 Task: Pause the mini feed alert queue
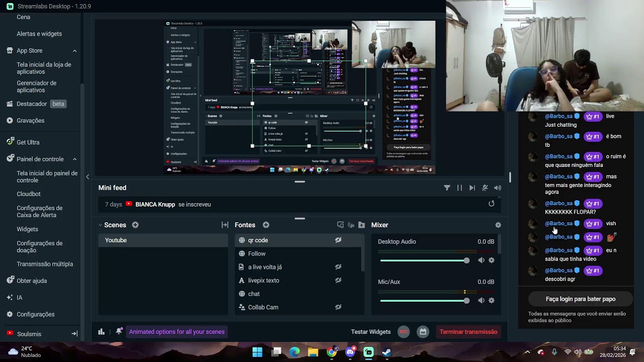pos(459,188)
